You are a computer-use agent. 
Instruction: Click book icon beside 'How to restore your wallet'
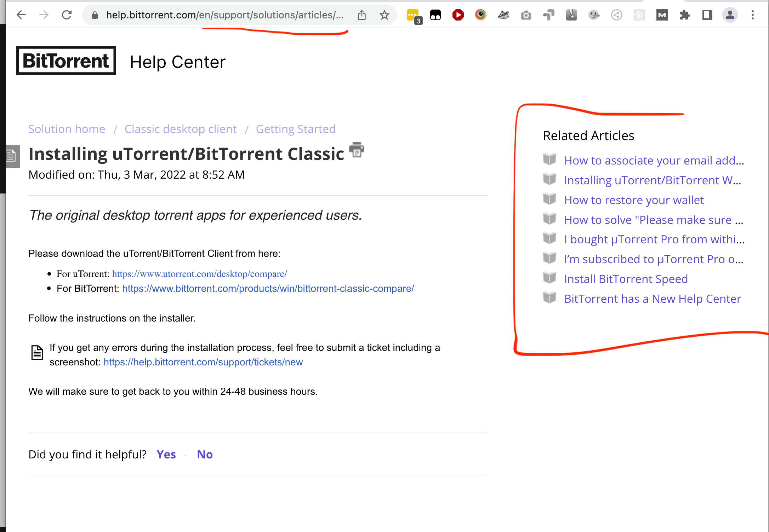pyautogui.click(x=549, y=199)
